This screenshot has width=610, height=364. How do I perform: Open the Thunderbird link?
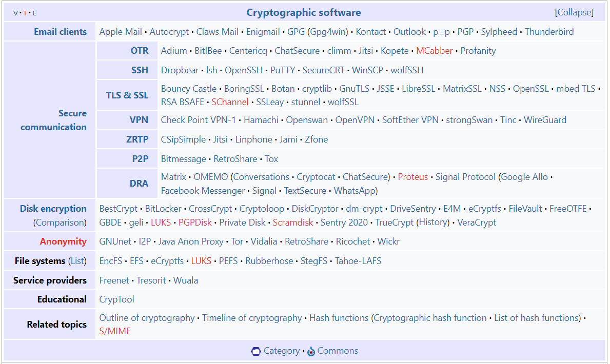point(549,32)
